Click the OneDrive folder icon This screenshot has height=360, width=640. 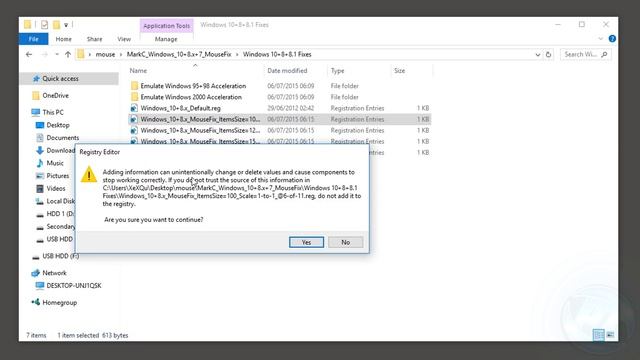[36, 96]
